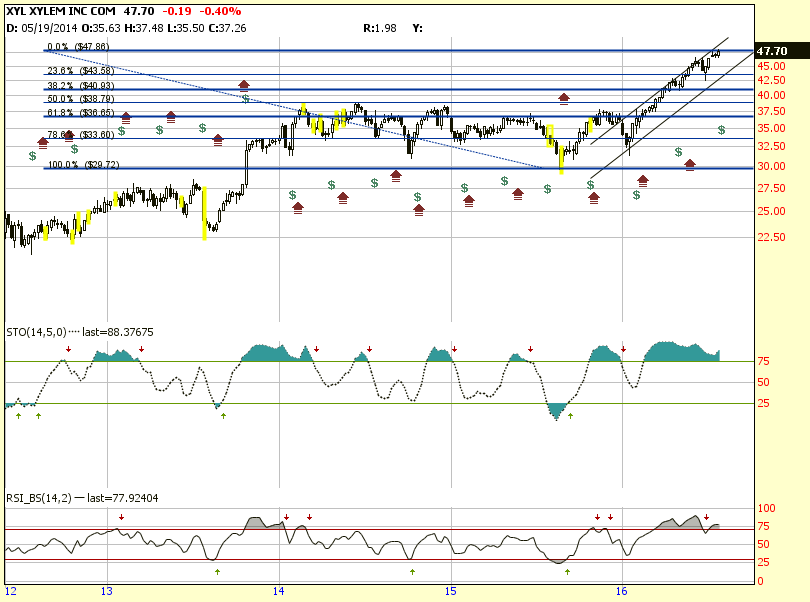The width and height of the screenshot is (810, 602).
Task: Select the 61.8% ($36.65) Fibonacci label
Action: point(81,112)
